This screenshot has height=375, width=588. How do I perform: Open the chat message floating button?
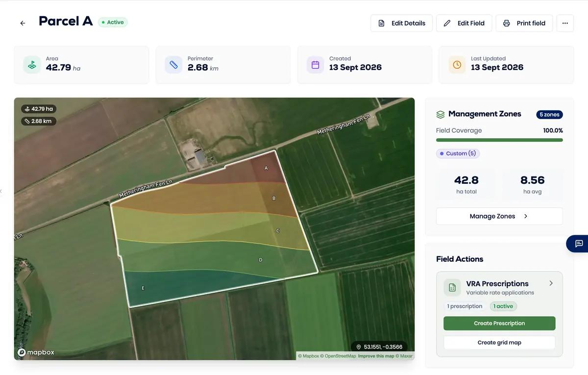click(x=578, y=244)
